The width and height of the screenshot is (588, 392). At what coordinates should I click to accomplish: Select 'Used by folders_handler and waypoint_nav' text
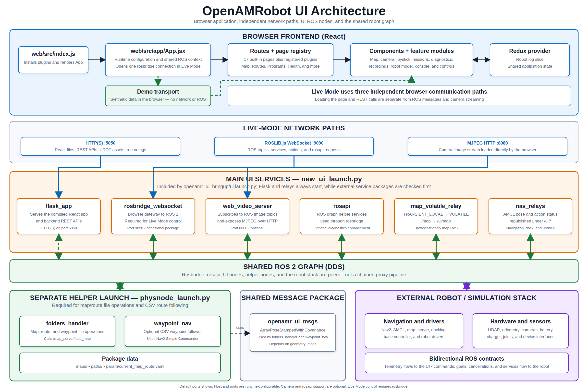pos(293,337)
